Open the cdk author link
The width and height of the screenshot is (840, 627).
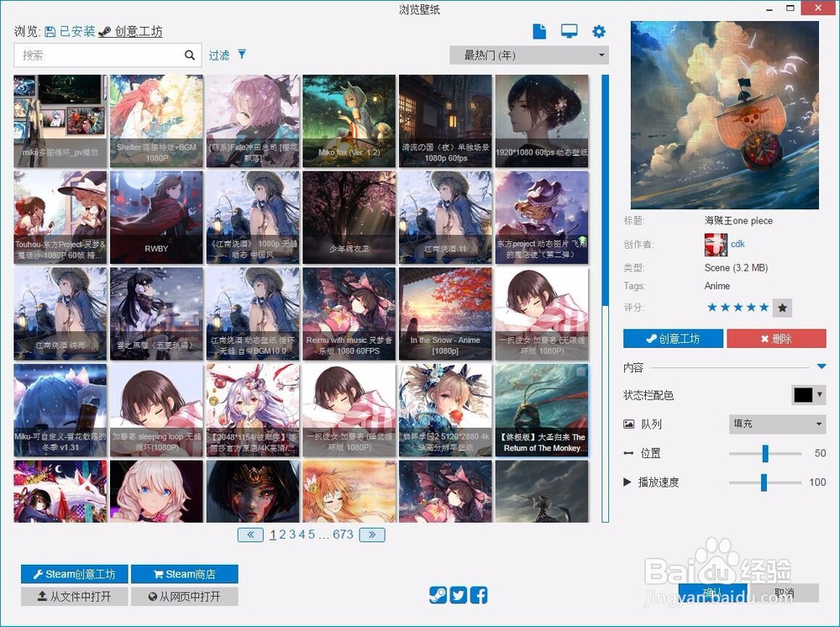point(738,244)
